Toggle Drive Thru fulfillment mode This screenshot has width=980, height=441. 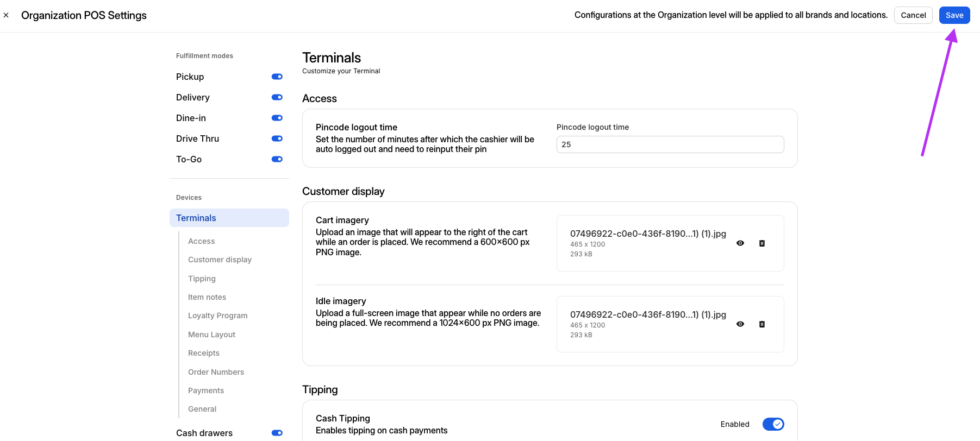[x=277, y=138]
